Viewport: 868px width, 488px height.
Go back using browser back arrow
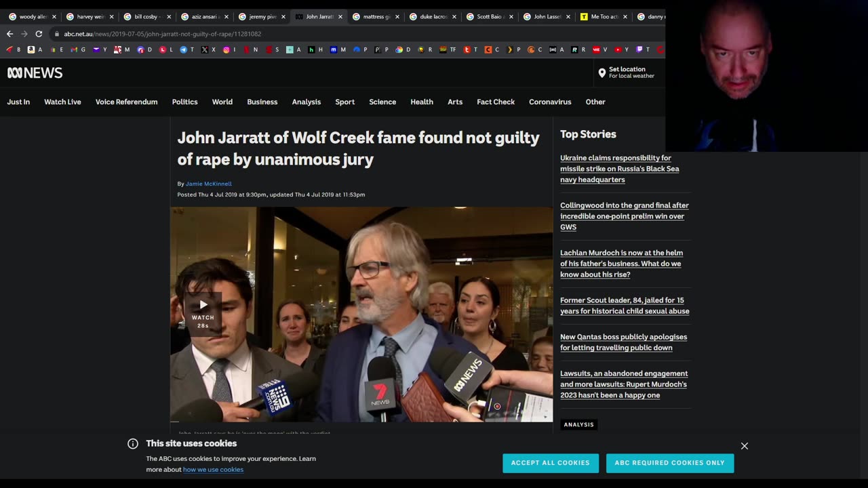pyautogui.click(x=9, y=34)
